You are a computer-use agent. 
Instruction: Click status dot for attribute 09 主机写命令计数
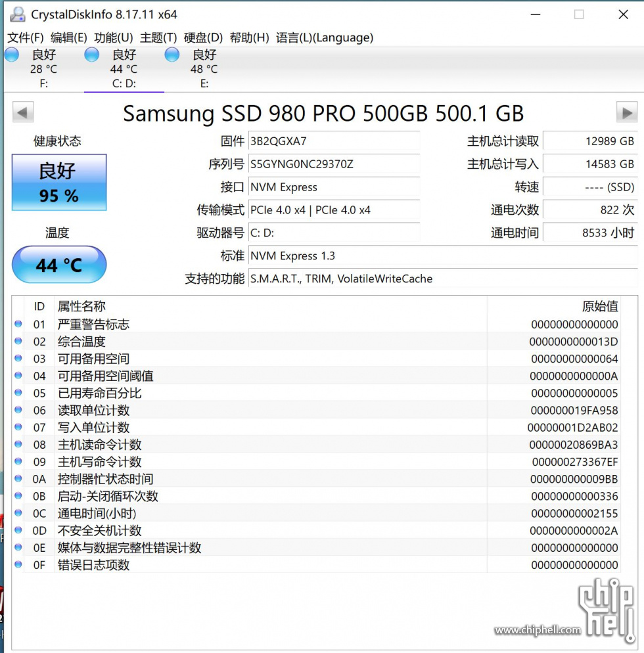[x=18, y=461]
